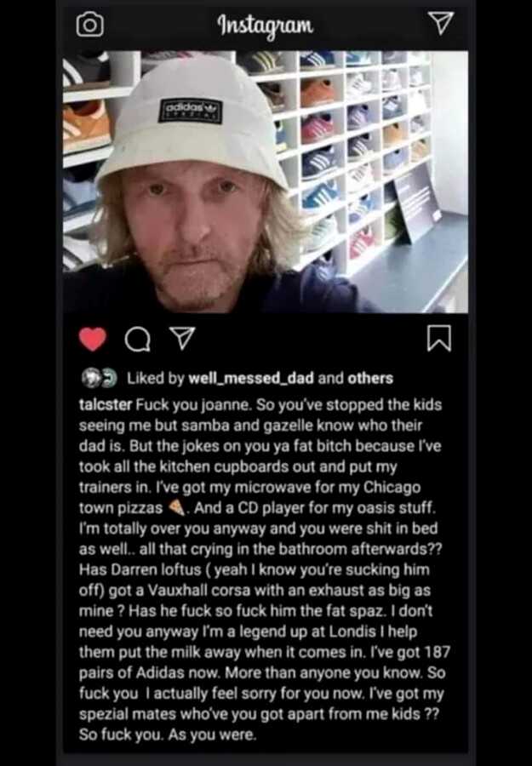This screenshot has height=766, width=532.
Task: Tap the Instagram logo in the header
Action: click(x=266, y=26)
